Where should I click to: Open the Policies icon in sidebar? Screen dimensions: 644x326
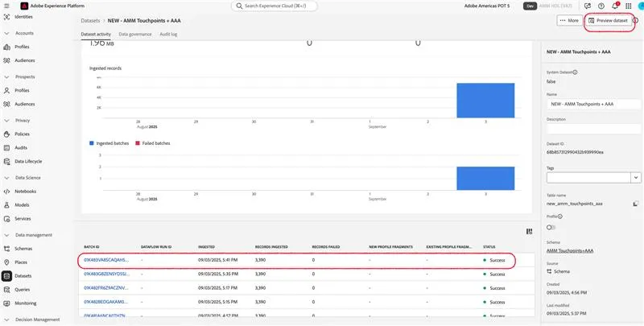6,134
